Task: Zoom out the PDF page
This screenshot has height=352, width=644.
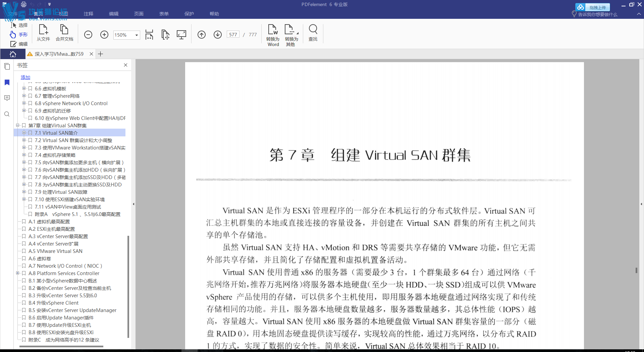Action: (88, 35)
